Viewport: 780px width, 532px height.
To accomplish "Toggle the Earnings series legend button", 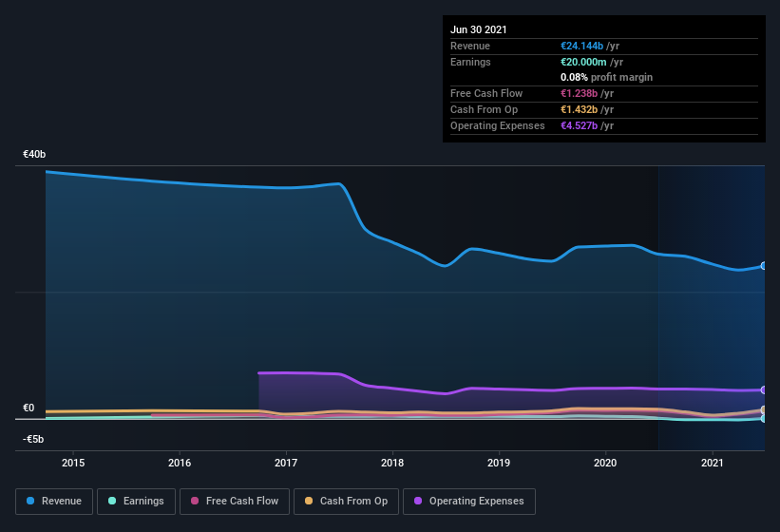I will [136, 502].
